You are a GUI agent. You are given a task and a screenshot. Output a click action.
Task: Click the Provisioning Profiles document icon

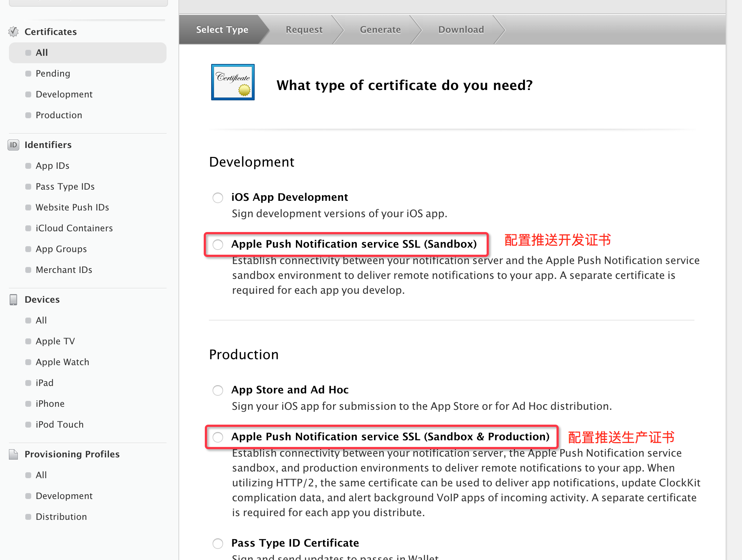click(x=13, y=454)
